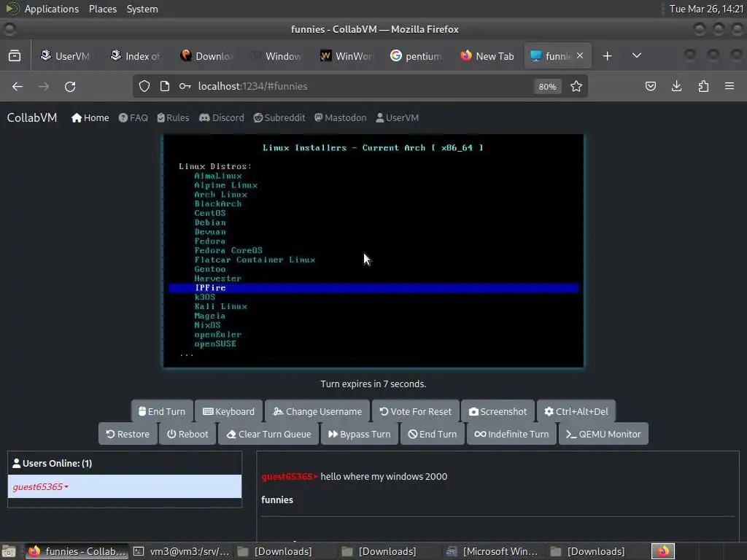Open the UserVM navbar link
Screen dimensions: 747x560
[397, 117]
